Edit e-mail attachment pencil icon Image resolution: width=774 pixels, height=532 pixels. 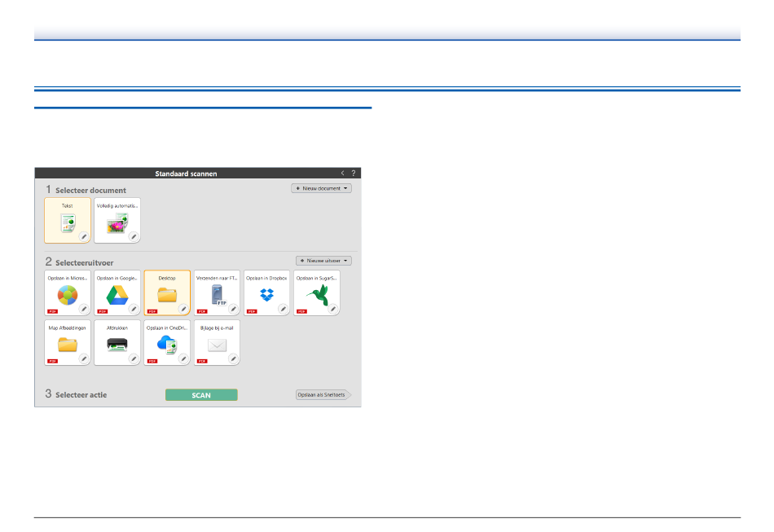click(x=234, y=358)
